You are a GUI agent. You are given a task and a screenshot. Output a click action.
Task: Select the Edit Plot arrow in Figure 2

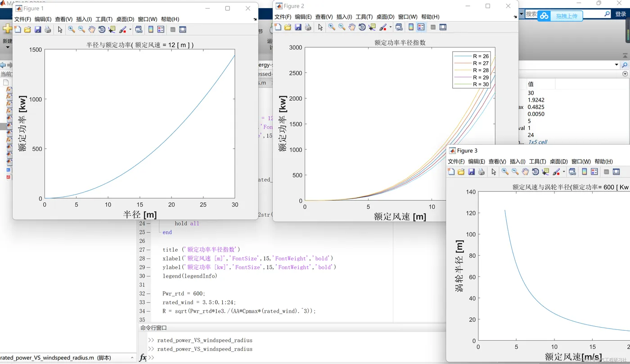coord(320,27)
